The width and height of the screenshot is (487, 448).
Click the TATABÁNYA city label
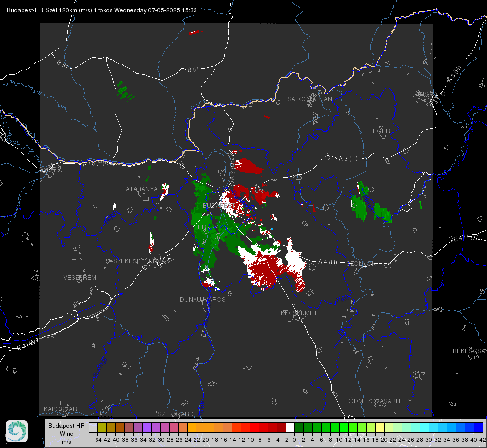point(140,189)
